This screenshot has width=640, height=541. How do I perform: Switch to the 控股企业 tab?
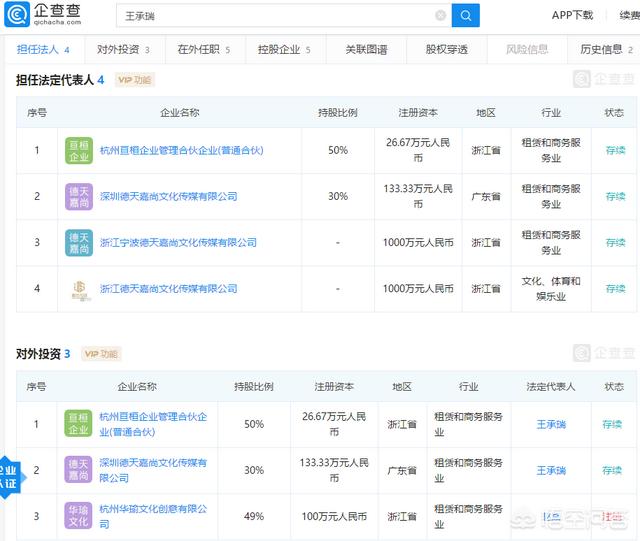pos(284,49)
